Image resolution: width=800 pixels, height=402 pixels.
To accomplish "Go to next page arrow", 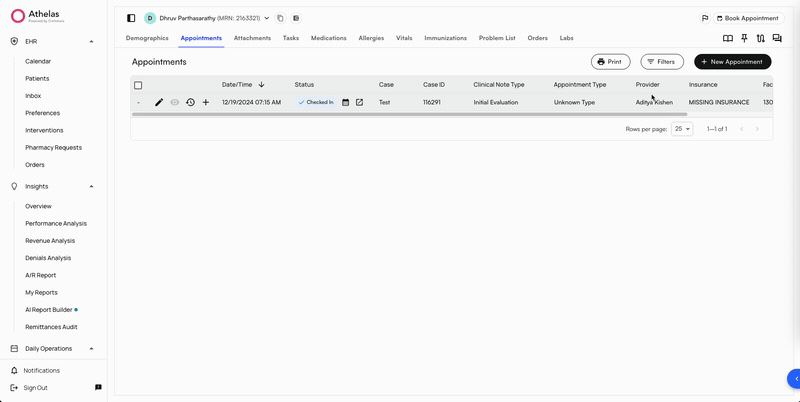I will pyautogui.click(x=757, y=129).
